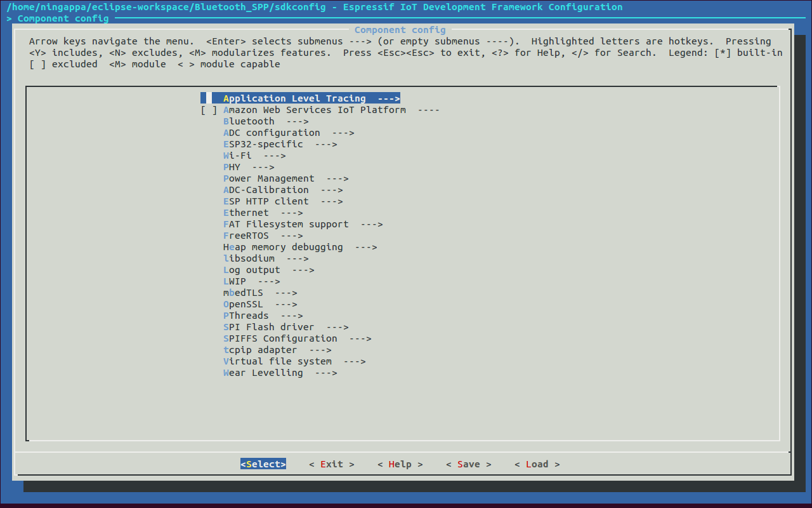Image resolution: width=812 pixels, height=508 pixels.
Task: Open the Heap memory debugging submenu
Action: [300, 247]
